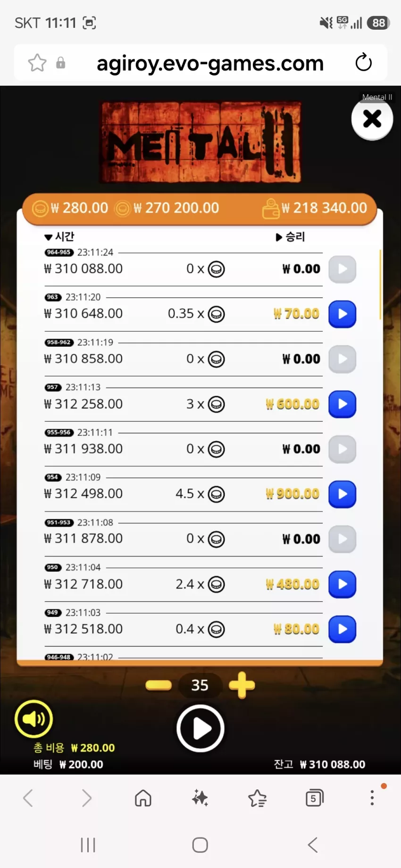Decrease count with yellow minus button

[x=159, y=685]
